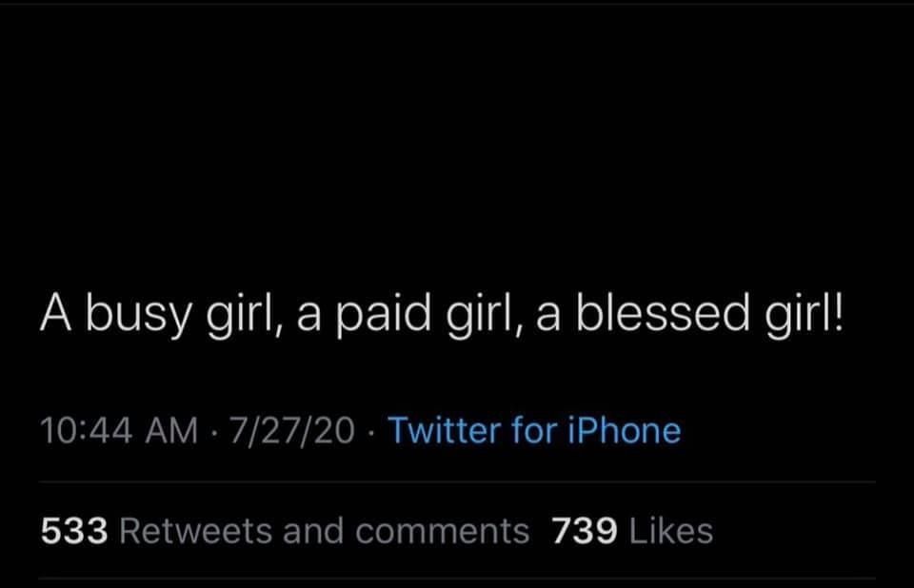Viewport: 914px width, 588px height.
Task: Tap the word 'busy' in the tweet
Action: 139,315
